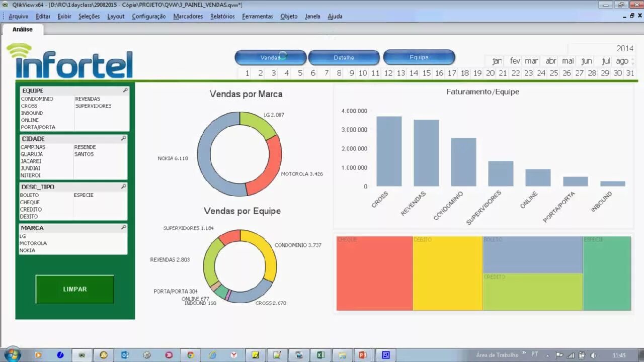Click the red CHEQUE treemap block
Image resolution: width=644 pixels, height=362 pixels.
(x=374, y=273)
